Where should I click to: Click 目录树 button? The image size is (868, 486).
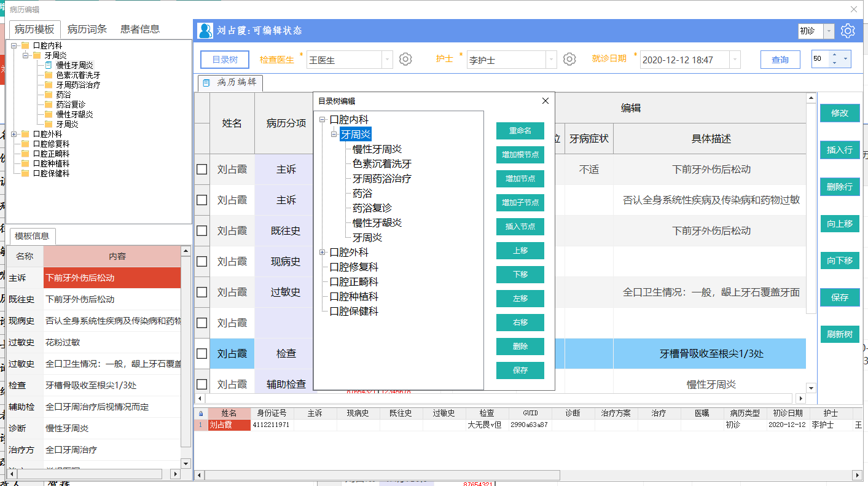point(225,60)
